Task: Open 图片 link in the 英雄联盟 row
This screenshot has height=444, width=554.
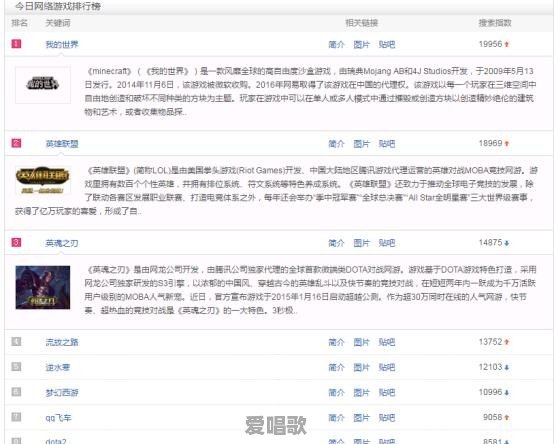Action: point(361,144)
